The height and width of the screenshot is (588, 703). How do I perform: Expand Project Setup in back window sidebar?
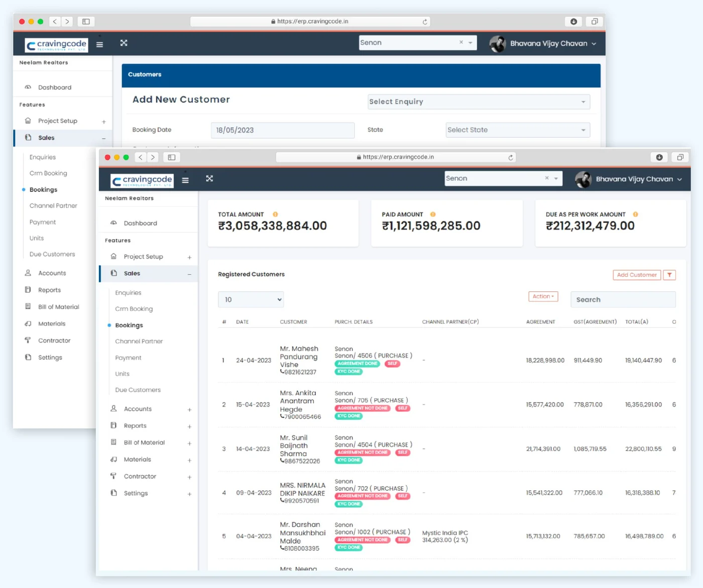[x=104, y=122]
